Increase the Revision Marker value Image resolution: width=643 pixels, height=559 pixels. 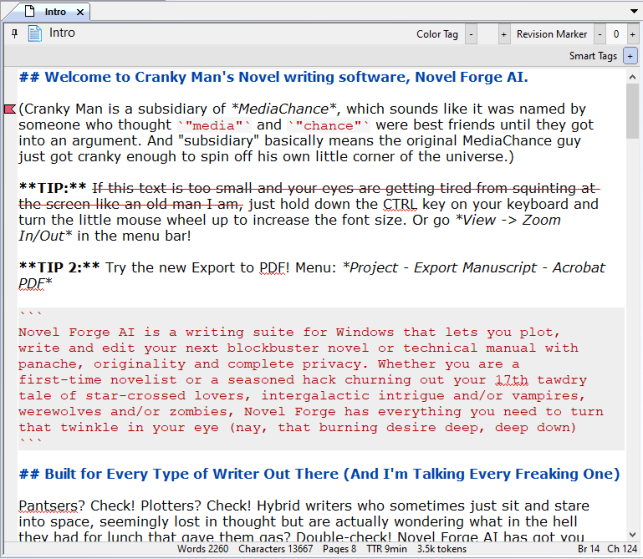coord(631,34)
